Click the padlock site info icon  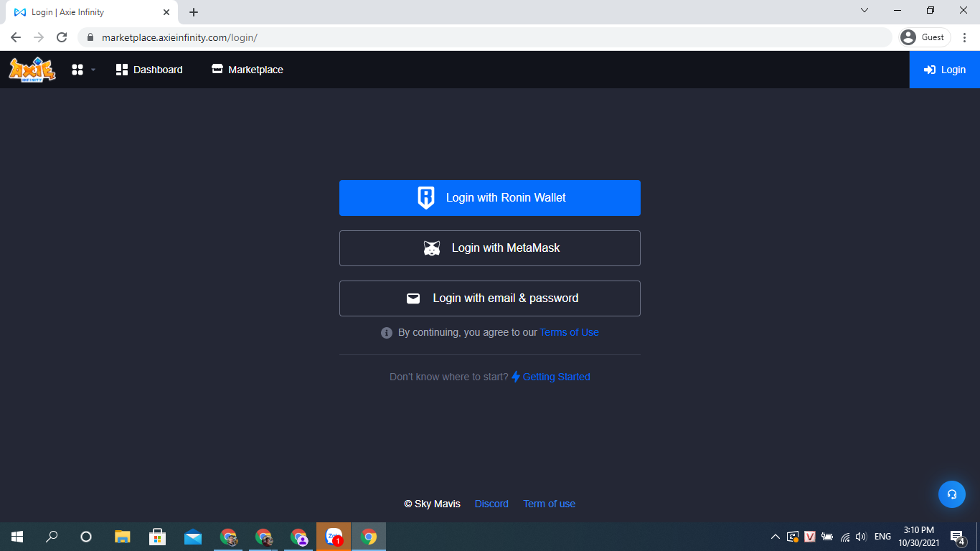point(90,37)
